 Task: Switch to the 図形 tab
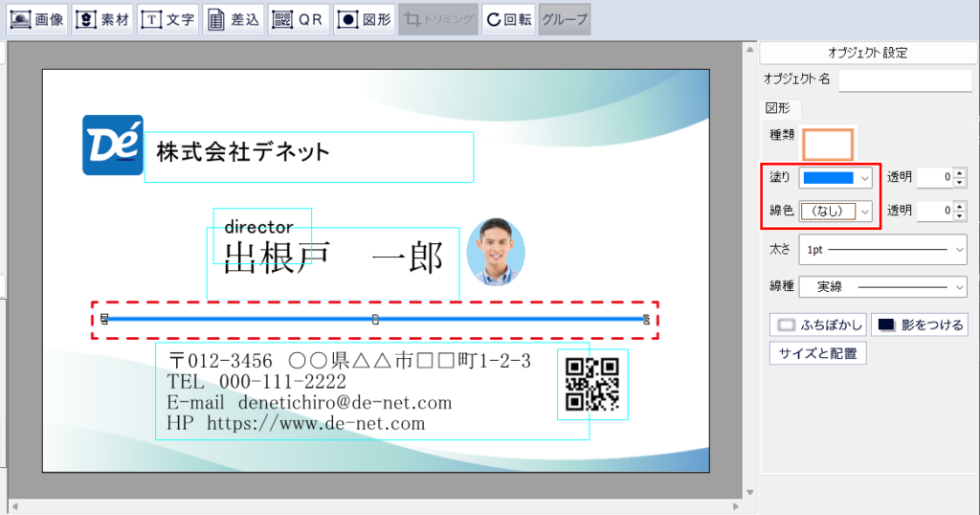pos(778,108)
